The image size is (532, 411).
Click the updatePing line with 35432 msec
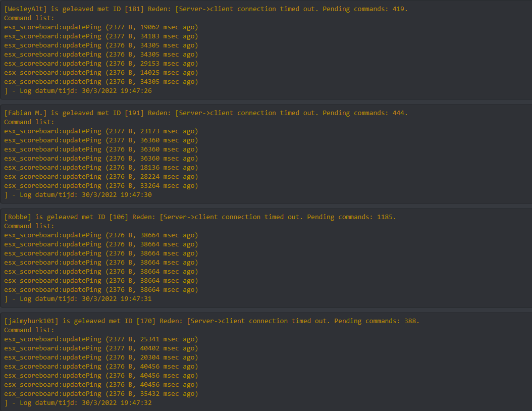click(x=101, y=394)
